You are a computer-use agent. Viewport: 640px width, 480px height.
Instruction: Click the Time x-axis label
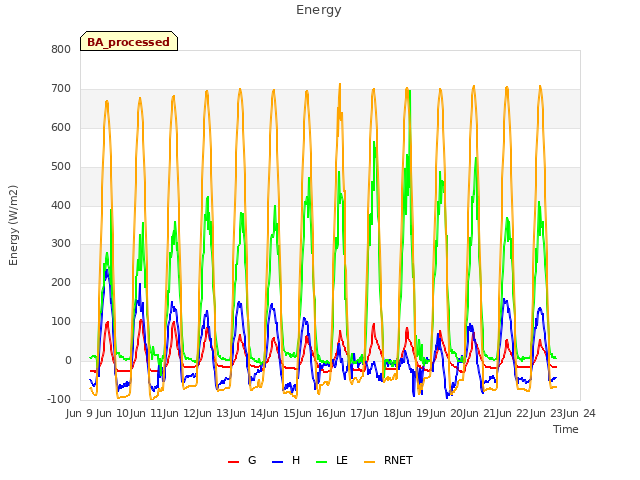click(x=566, y=429)
